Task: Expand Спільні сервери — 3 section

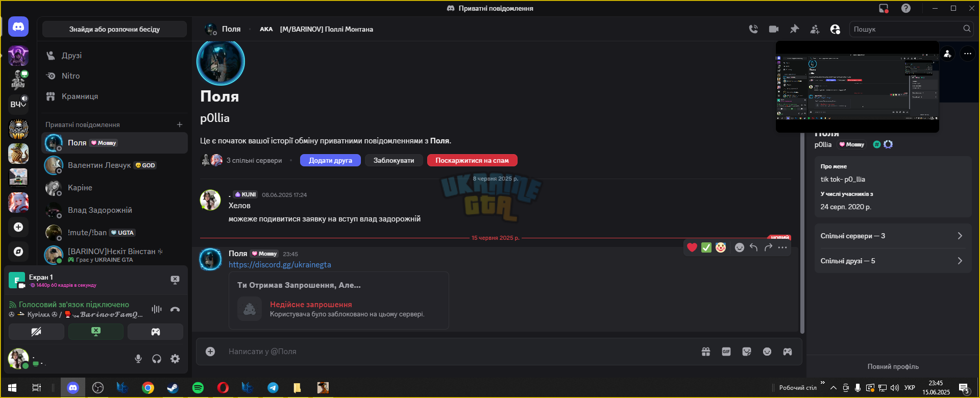Action: (893, 236)
